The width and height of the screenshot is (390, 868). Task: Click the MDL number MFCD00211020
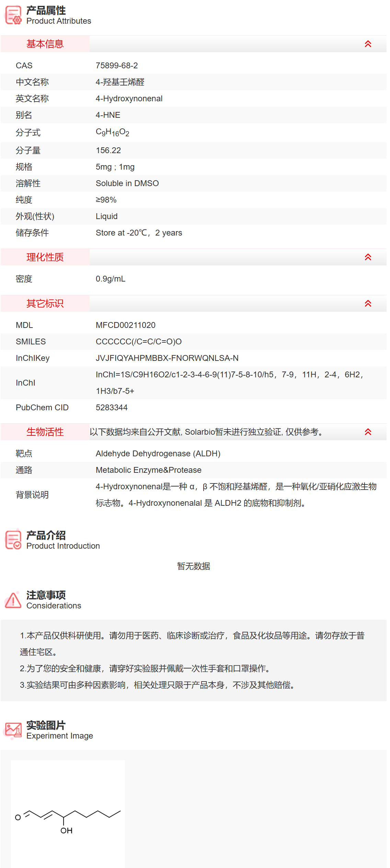tap(125, 325)
